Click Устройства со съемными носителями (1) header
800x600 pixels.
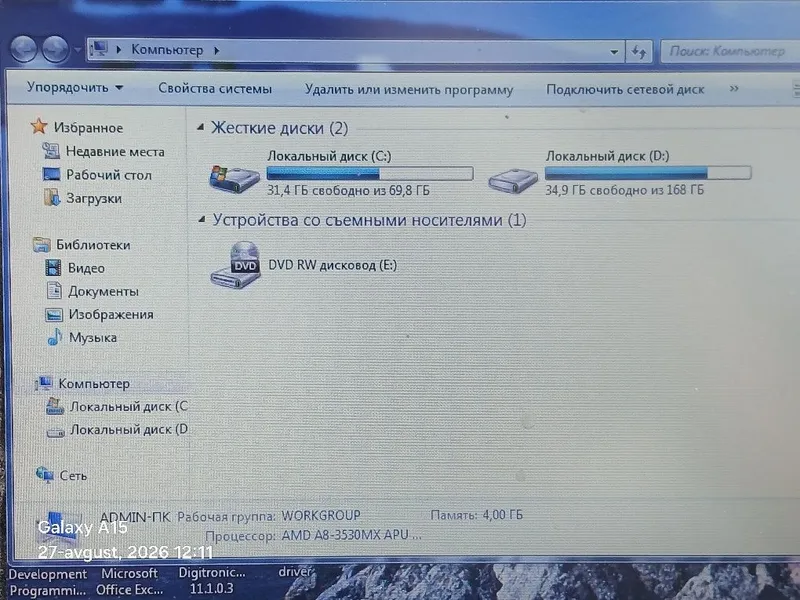tap(369, 220)
